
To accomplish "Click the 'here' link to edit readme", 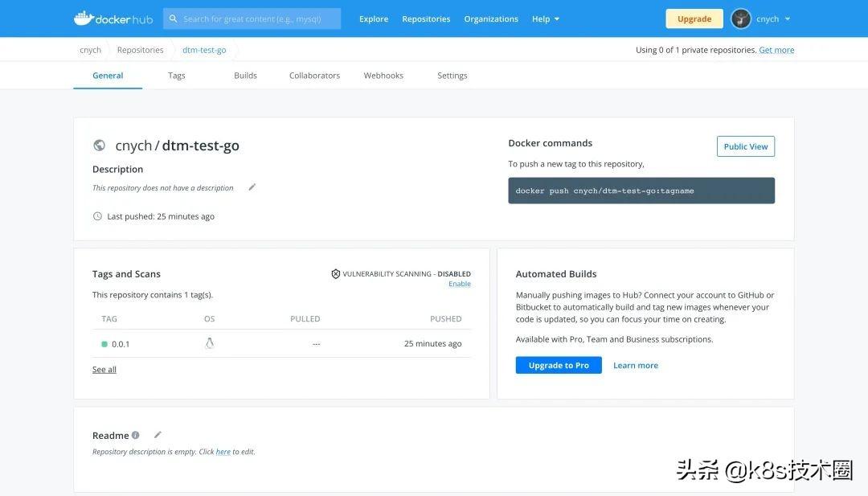I will pyautogui.click(x=223, y=452).
